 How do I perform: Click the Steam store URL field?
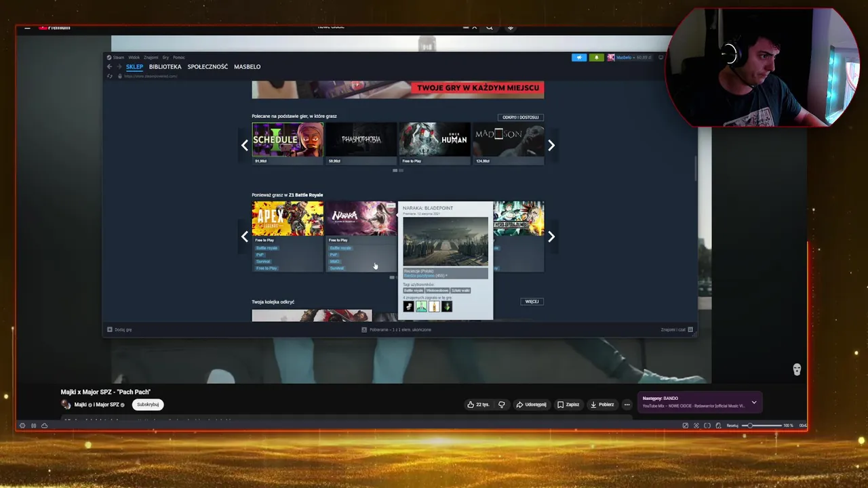(151, 76)
